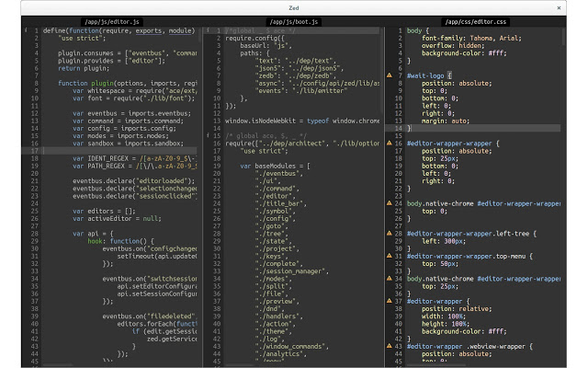Screen dimensions: 588x368
Task: Select the /app/css/editor.css pane title
Action: pos(476,22)
